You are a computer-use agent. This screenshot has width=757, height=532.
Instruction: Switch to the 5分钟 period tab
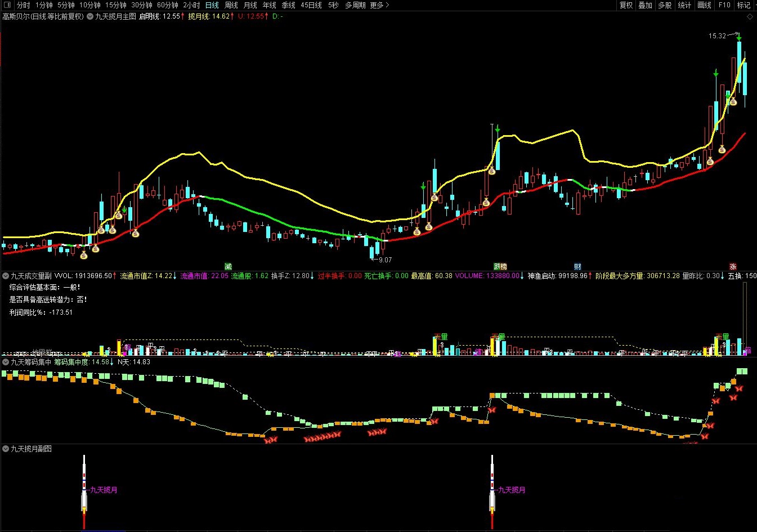[x=66, y=5]
